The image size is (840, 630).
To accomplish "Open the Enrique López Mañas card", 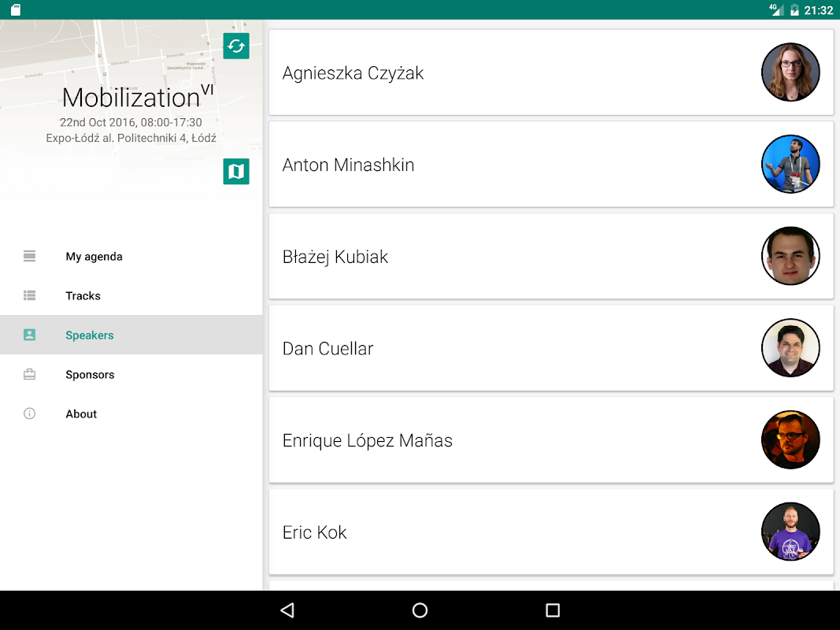I will click(x=367, y=440).
